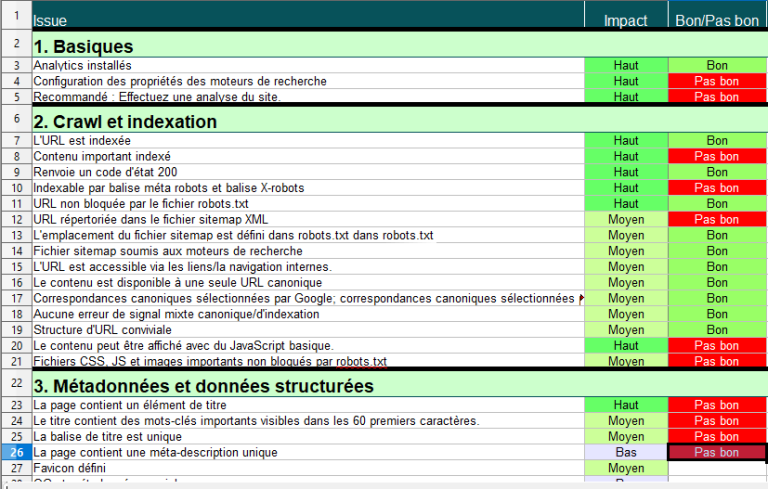Viewport: 768px width, 489px height.
Task: Select 'La page contient un élément de titre'
Action: [x=308, y=405]
